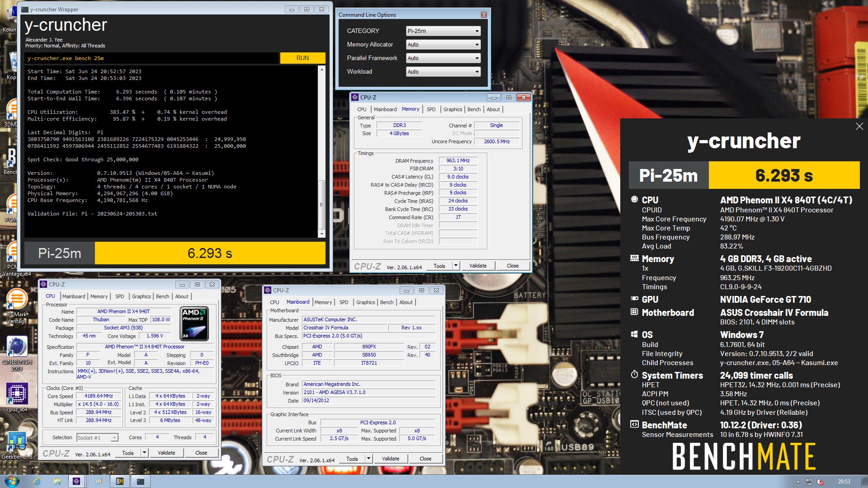Open Graphics tab in the Memory CPU-Z window
The image size is (868, 488).
[x=453, y=109]
